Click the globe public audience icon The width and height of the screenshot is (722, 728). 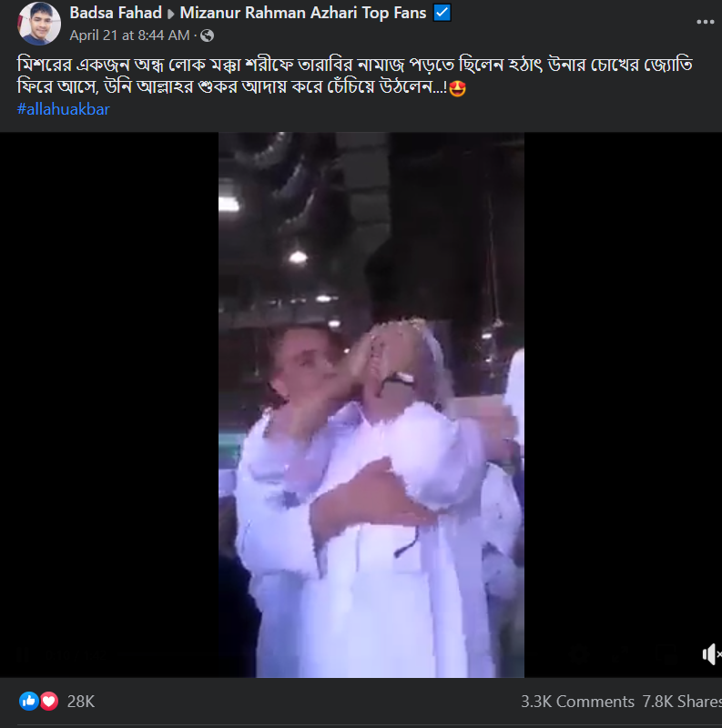pyautogui.click(x=207, y=35)
